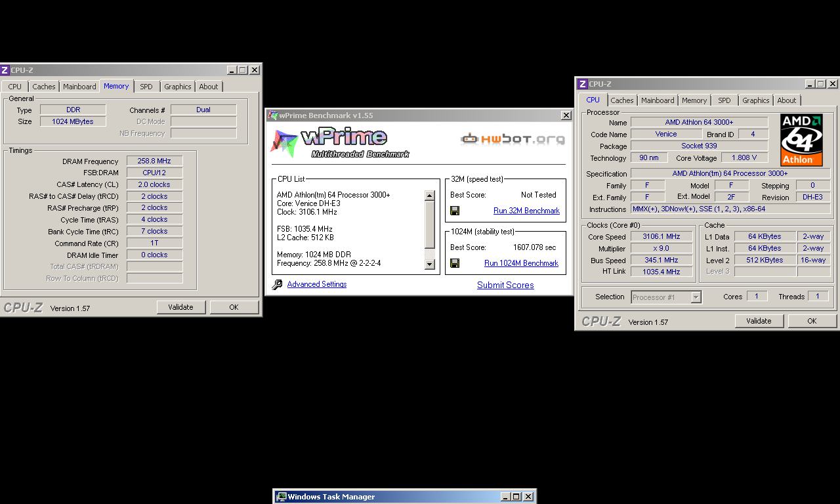Viewport: 840px width, 504px height.
Task: Click the HT Link value 1035.4 MHz
Action: coord(661,272)
